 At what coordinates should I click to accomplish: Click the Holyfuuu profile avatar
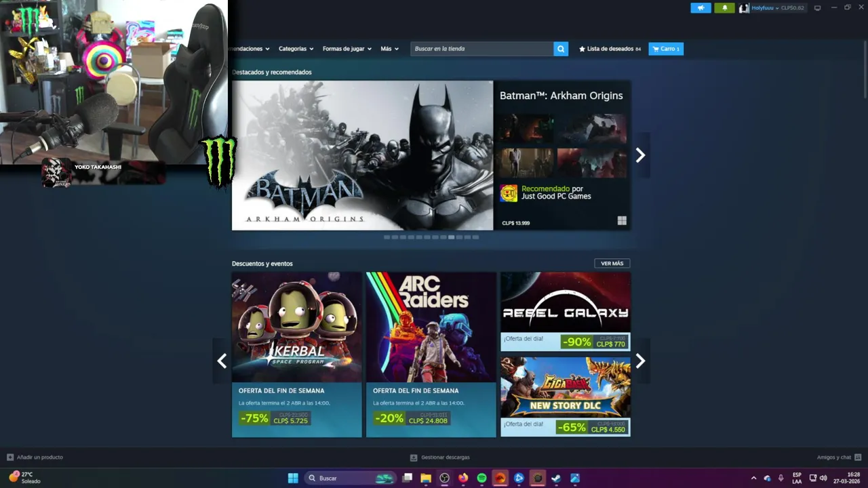click(x=744, y=8)
